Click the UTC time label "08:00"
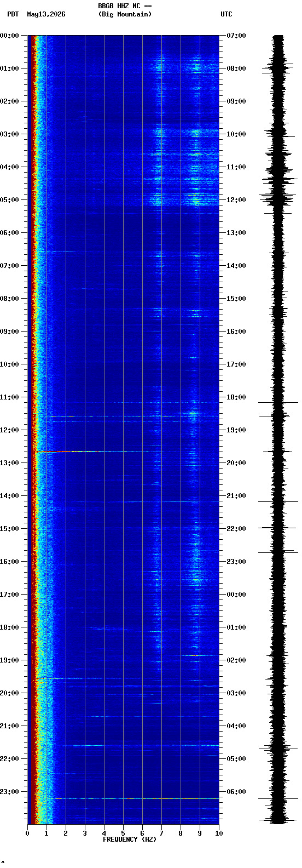 point(236,68)
